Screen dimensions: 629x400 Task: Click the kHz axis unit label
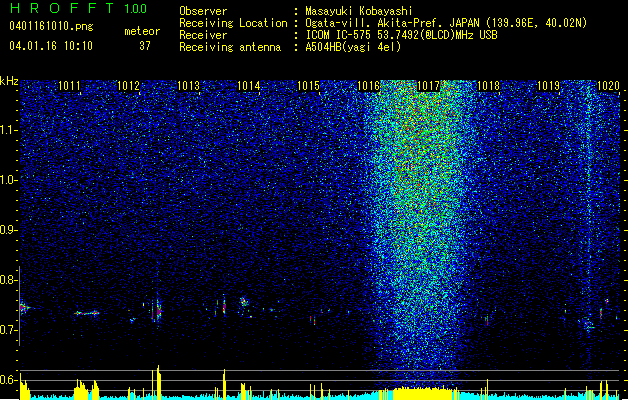click(x=9, y=81)
